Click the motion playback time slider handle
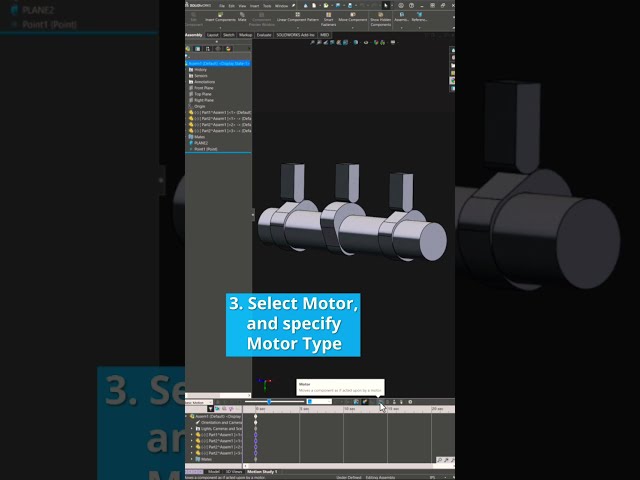Screen dimensions: 640x480 pos(269,402)
